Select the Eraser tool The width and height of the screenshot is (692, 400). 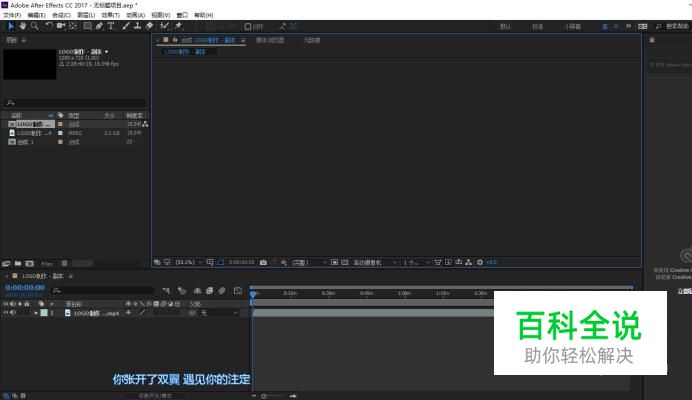point(150,26)
